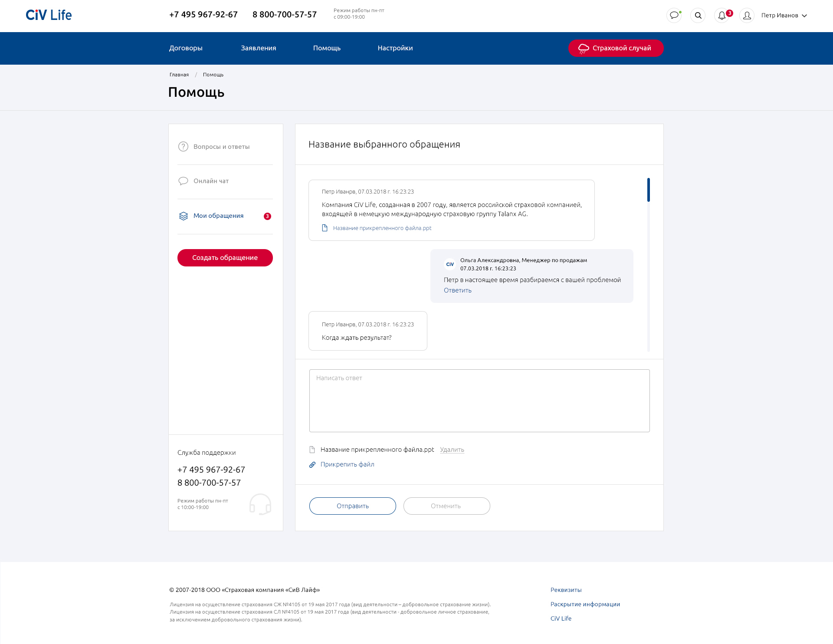Click the layers icon near Мои обращения
This screenshot has height=644, width=833.
tap(183, 216)
